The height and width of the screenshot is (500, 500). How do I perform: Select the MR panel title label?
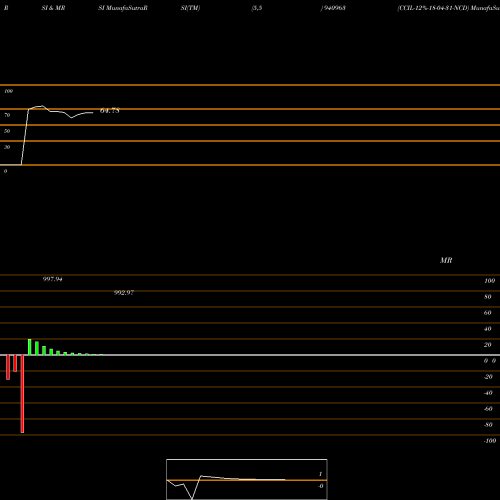click(446, 260)
